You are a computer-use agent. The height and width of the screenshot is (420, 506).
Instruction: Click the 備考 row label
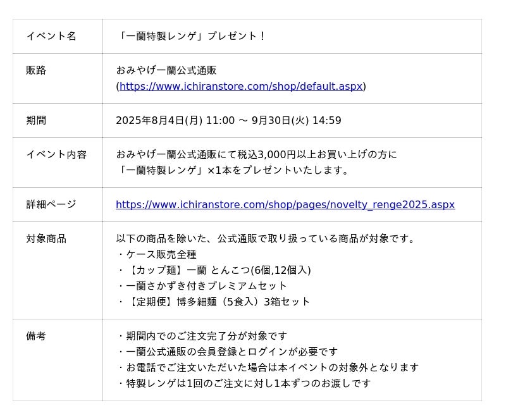(x=36, y=336)
